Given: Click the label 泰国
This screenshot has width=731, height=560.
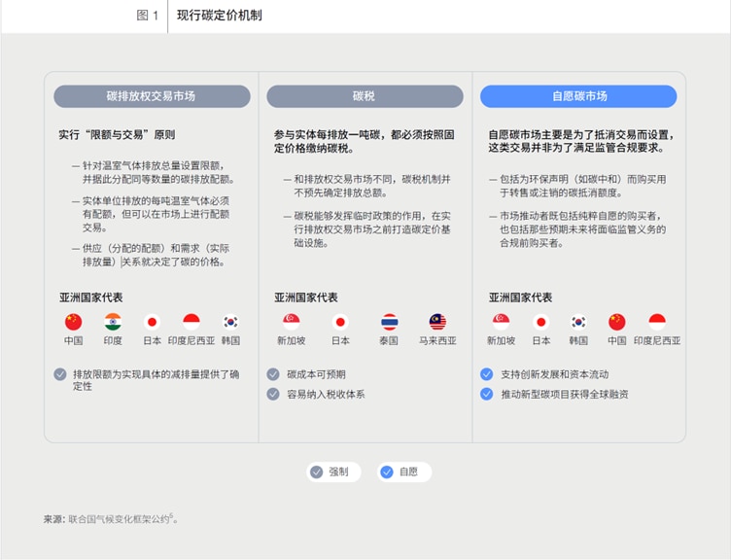Looking at the screenshot, I should [x=389, y=341].
